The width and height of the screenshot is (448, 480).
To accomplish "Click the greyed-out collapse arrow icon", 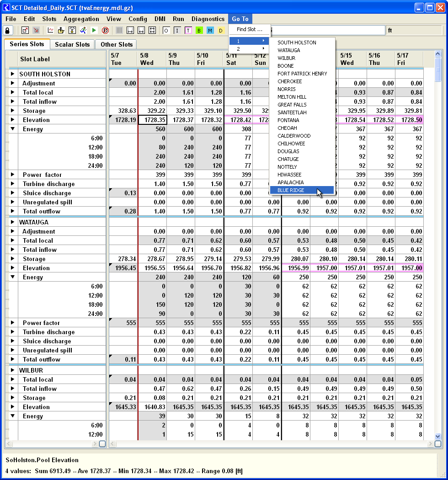I will [37, 30].
